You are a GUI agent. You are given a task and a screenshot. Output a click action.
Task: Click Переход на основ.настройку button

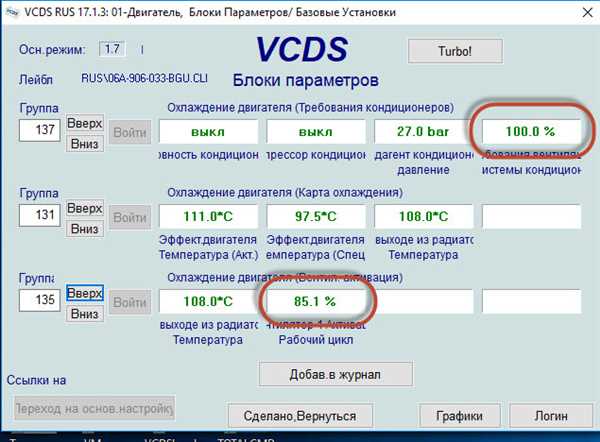point(95,408)
